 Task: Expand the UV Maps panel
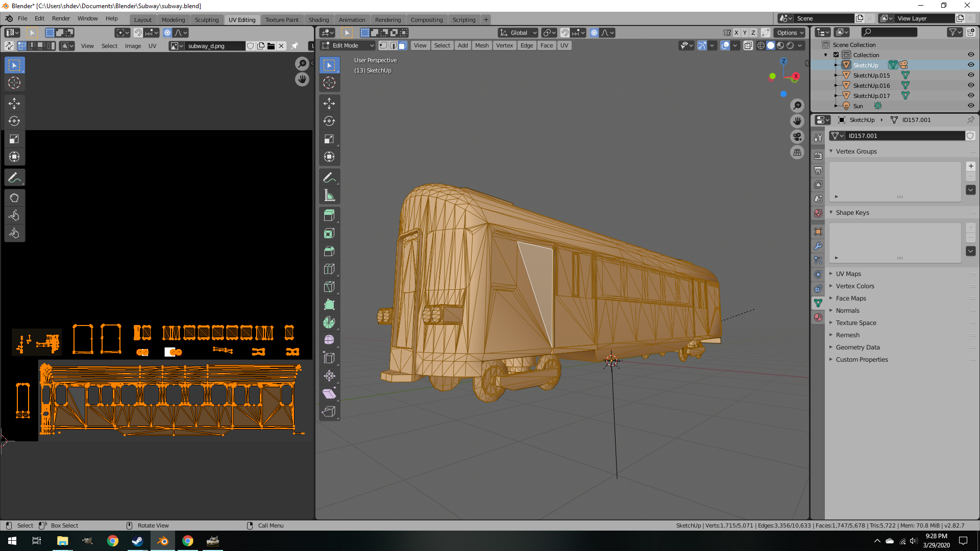(831, 274)
